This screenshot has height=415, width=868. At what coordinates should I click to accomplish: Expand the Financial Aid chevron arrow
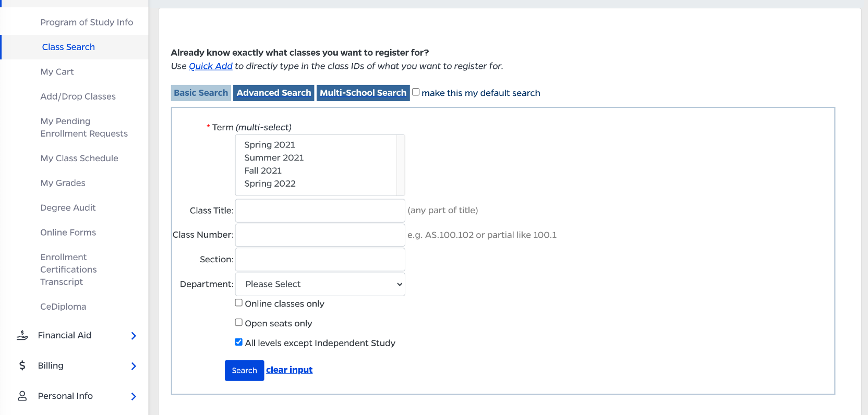[134, 336]
